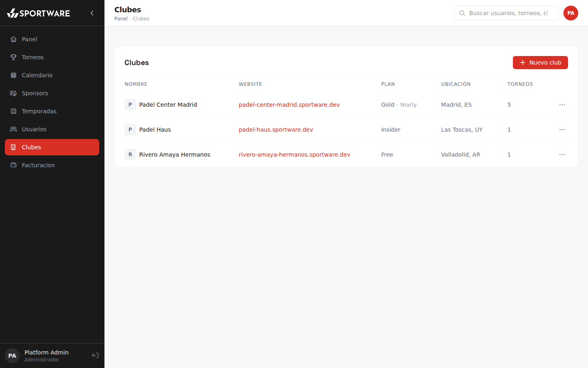Click the Usuarios people icon
The width and height of the screenshot is (588, 368).
pyautogui.click(x=13, y=129)
